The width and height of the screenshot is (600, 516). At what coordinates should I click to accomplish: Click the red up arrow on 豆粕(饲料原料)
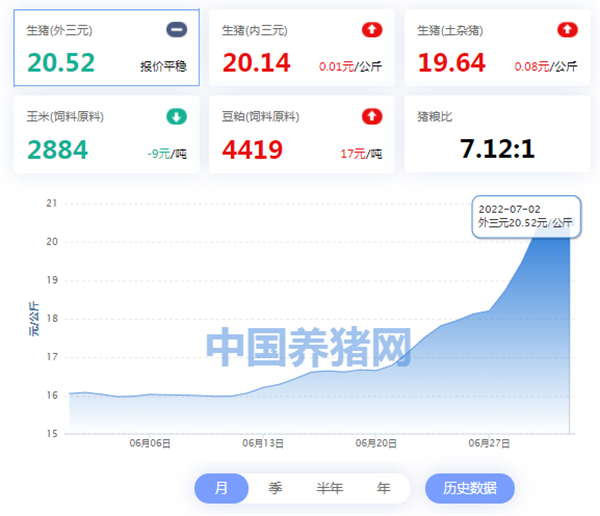click(x=372, y=117)
